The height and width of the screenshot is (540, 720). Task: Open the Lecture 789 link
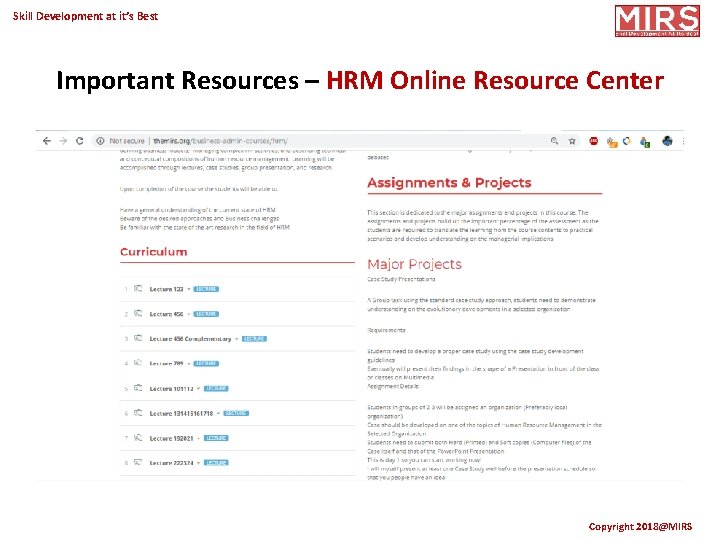coord(166,364)
